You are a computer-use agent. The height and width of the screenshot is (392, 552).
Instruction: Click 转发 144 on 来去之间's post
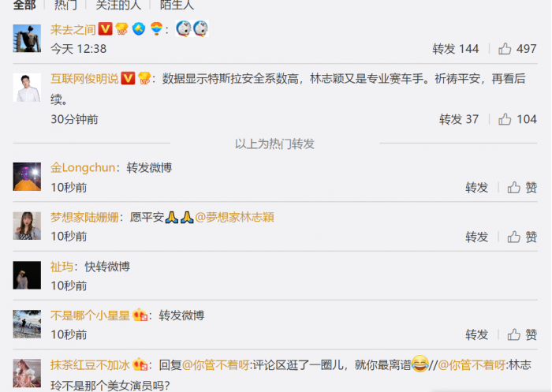pyautogui.click(x=456, y=49)
